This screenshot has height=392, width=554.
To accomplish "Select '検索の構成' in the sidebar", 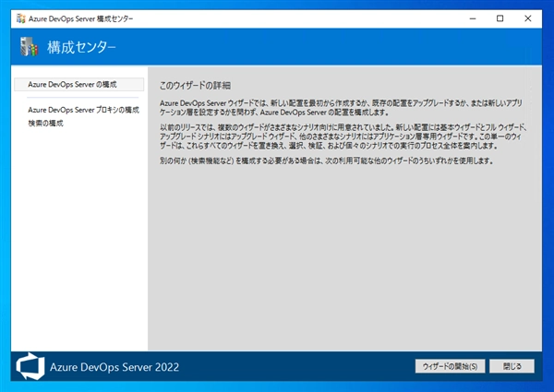I will click(45, 124).
